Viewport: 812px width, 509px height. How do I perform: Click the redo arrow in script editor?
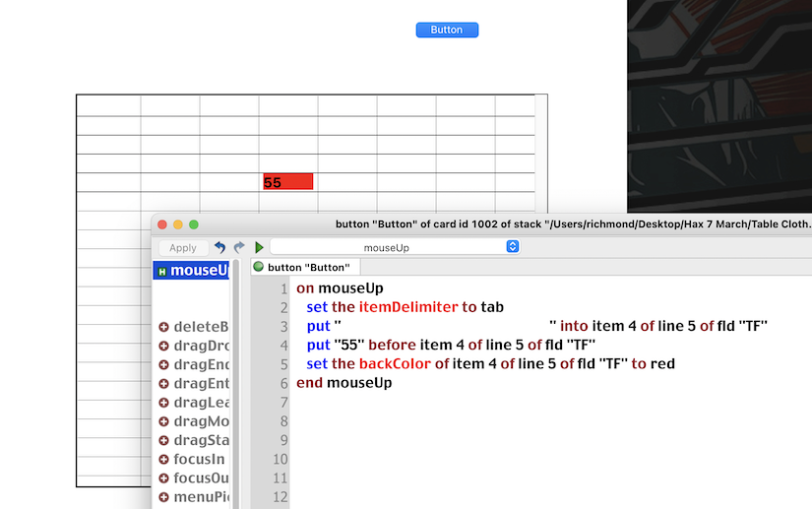239,247
